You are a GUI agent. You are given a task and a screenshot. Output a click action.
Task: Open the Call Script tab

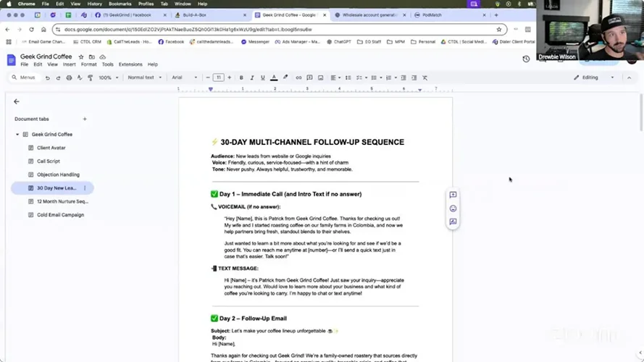click(x=49, y=161)
